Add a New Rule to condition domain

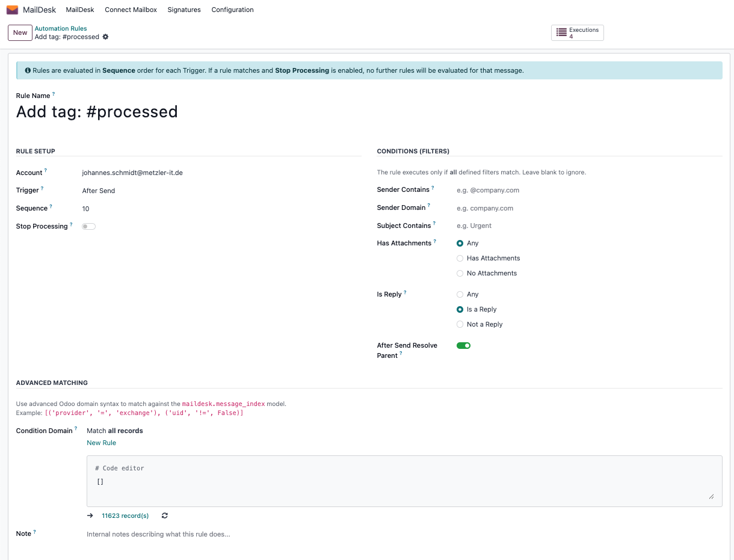(101, 443)
